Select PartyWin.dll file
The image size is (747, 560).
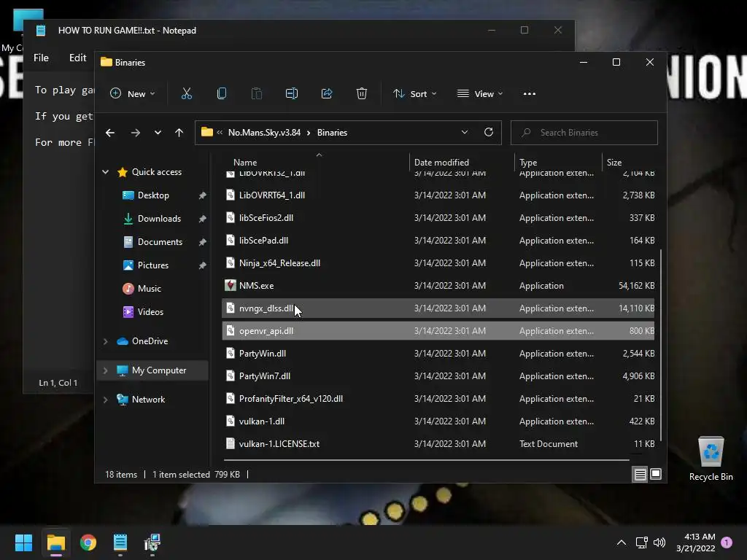(438, 354)
